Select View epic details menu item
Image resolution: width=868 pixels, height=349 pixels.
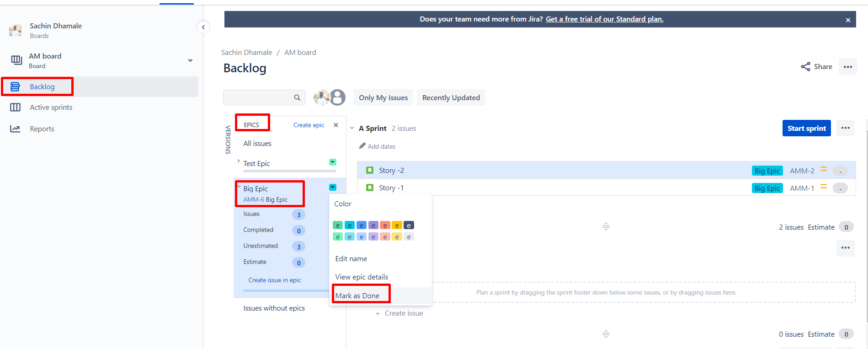click(362, 277)
